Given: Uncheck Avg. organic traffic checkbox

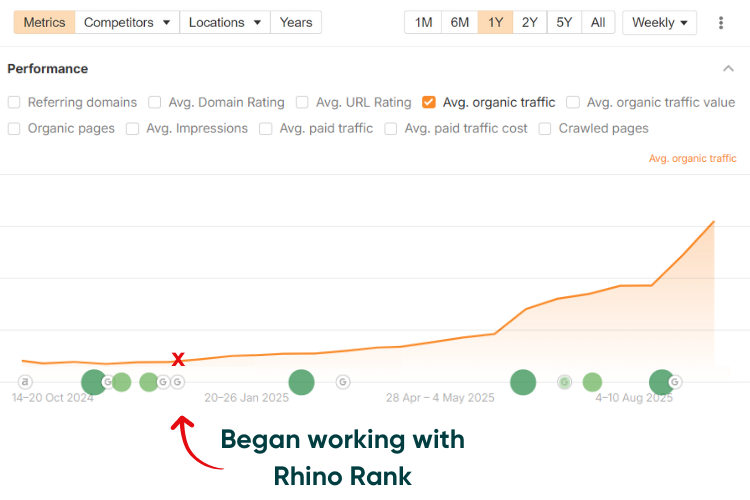Looking at the screenshot, I should click(x=429, y=102).
